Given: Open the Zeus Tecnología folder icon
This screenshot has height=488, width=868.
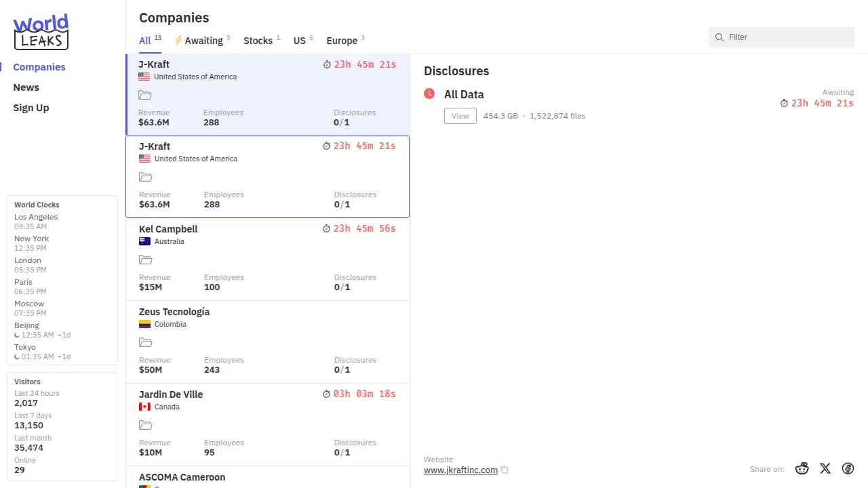Looking at the screenshot, I should [x=145, y=342].
